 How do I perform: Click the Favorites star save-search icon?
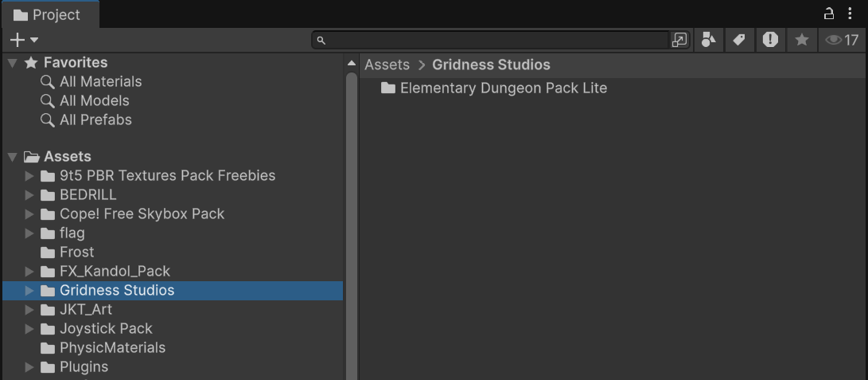(x=802, y=40)
